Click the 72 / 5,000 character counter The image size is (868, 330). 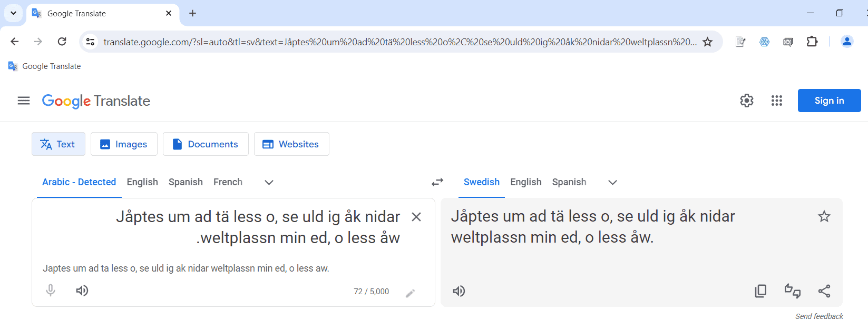click(372, 292)
